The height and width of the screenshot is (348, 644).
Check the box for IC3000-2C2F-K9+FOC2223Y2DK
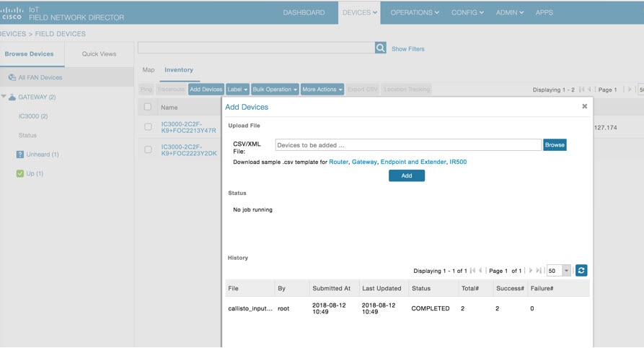tap(148, 149)
